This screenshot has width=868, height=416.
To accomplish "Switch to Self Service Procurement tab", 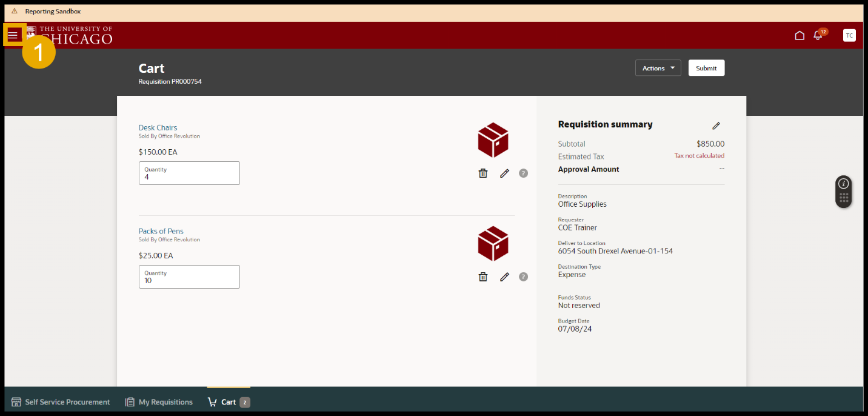I will click(61, 402).
